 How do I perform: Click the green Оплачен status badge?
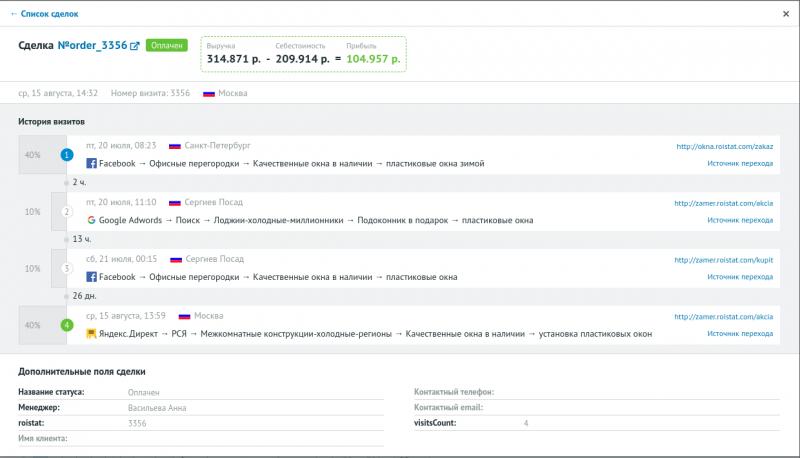point(168,46)
